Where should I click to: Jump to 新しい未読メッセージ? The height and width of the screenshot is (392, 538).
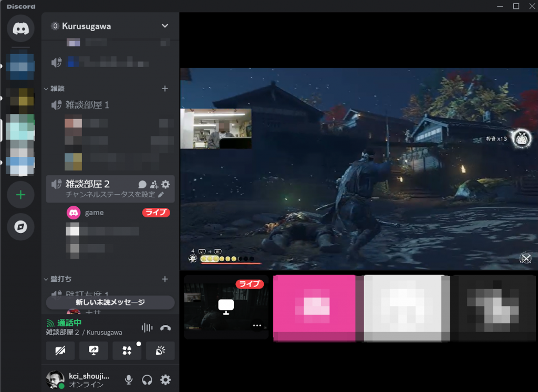(110, 303)
